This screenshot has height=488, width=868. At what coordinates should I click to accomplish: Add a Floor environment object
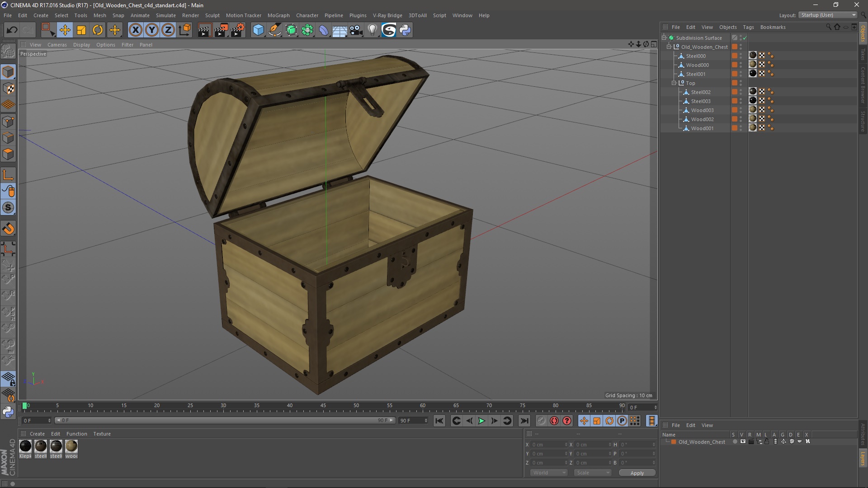340,30
